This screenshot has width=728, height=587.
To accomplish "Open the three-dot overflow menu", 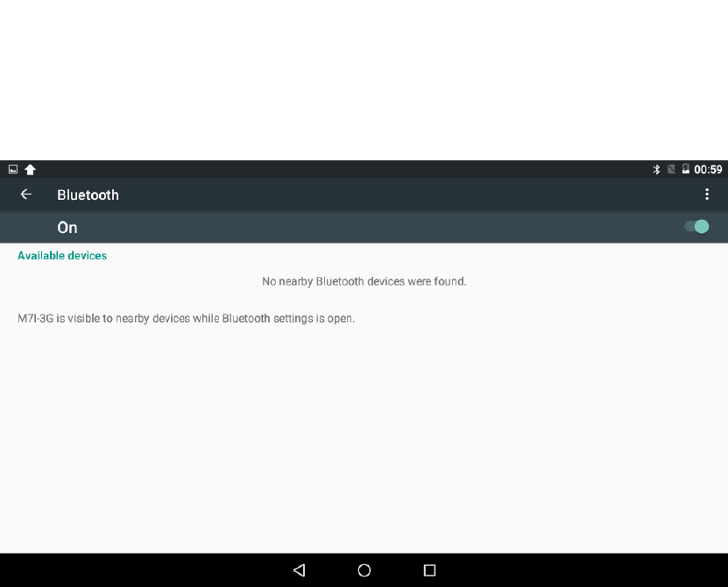I will point(707,194).
